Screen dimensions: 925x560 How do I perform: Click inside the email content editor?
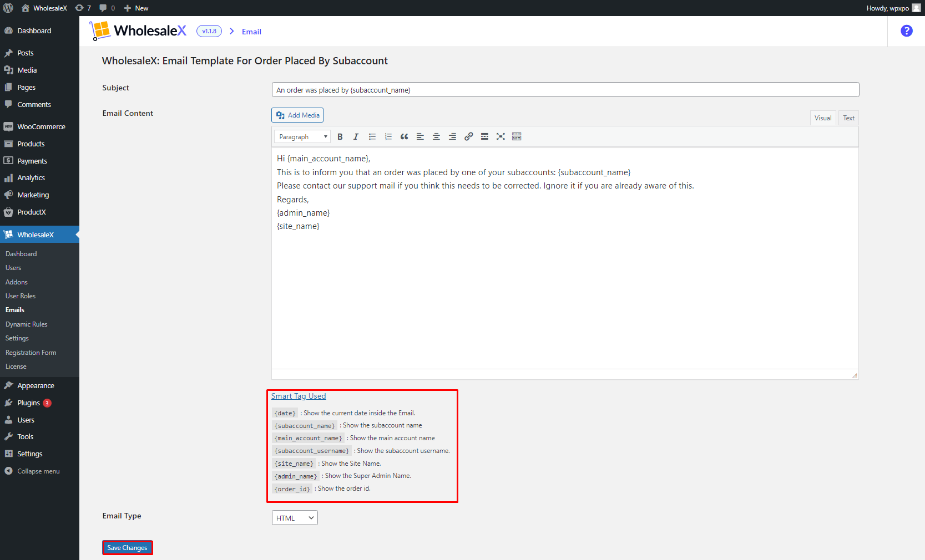coord(565,258)
